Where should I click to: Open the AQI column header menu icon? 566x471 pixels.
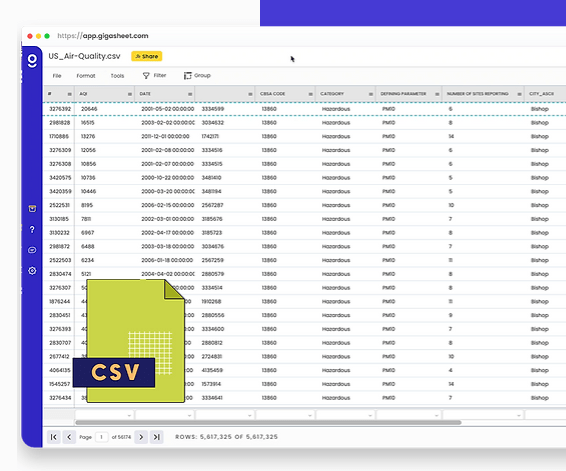130,94
